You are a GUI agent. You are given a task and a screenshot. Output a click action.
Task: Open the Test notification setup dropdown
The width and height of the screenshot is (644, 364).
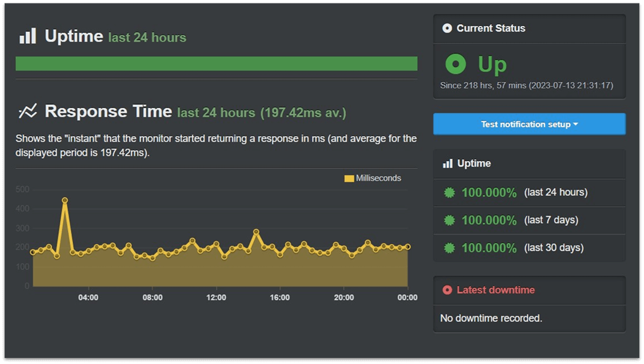tap(529, 124)
